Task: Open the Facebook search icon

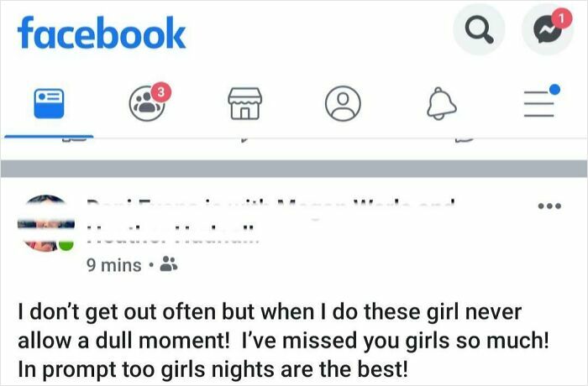Action: (480, 31)
